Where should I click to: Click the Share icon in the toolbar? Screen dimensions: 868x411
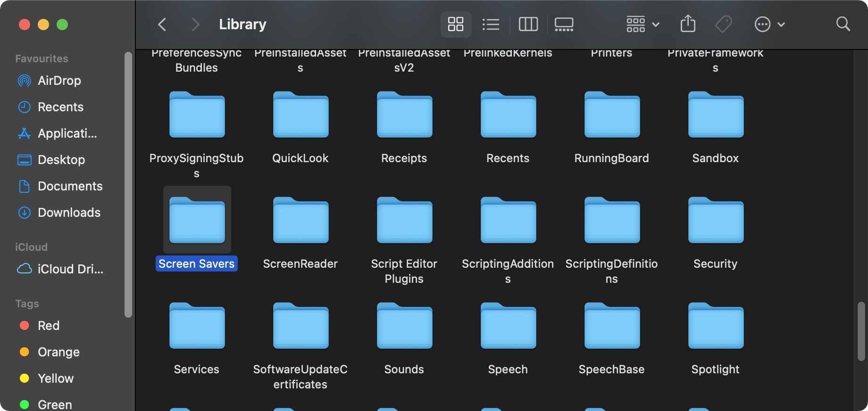pos(688,24)
